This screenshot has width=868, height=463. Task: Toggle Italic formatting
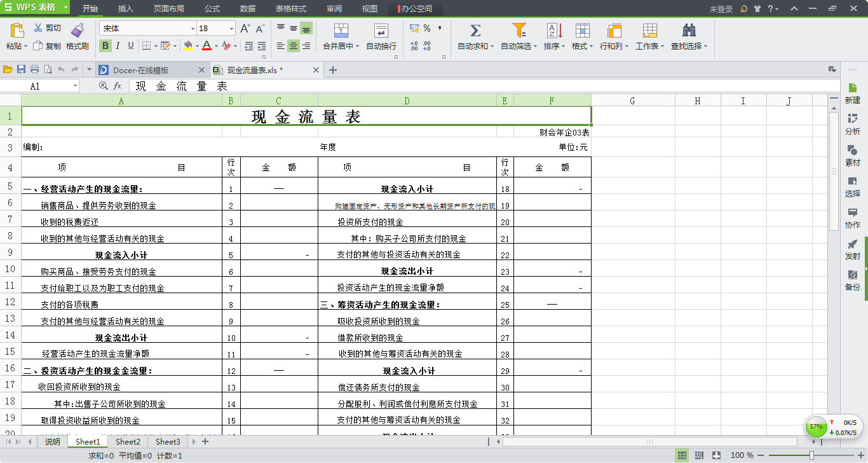pyautogui.click(x=118, y=46)
